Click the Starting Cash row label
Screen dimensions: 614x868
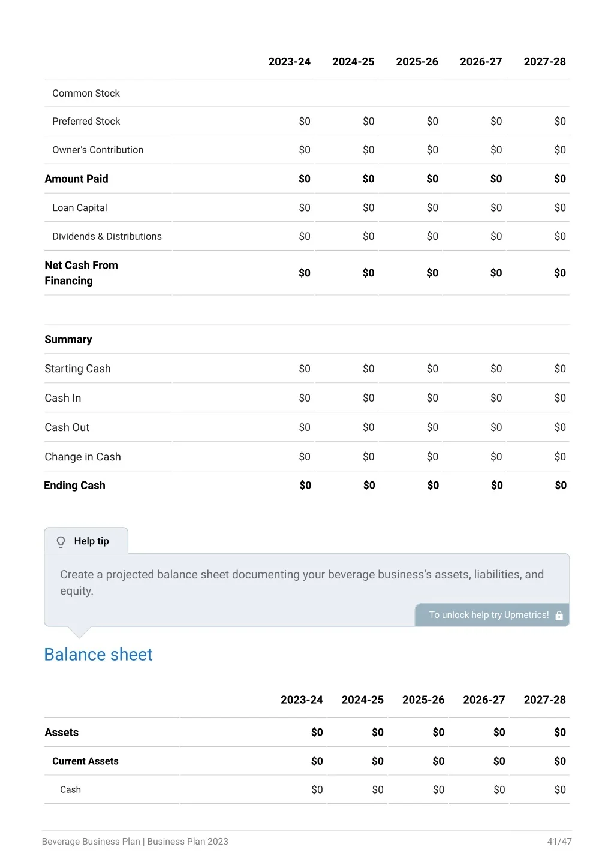coord(77,369)
